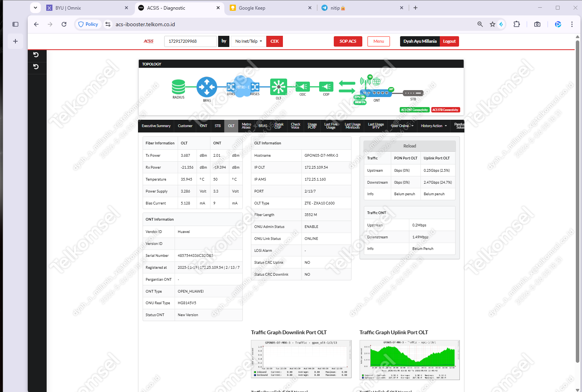This screenshot has width=582, height=392.
Task: Click the zoom magnifier icon in address bar
Action: pos(480,24)
